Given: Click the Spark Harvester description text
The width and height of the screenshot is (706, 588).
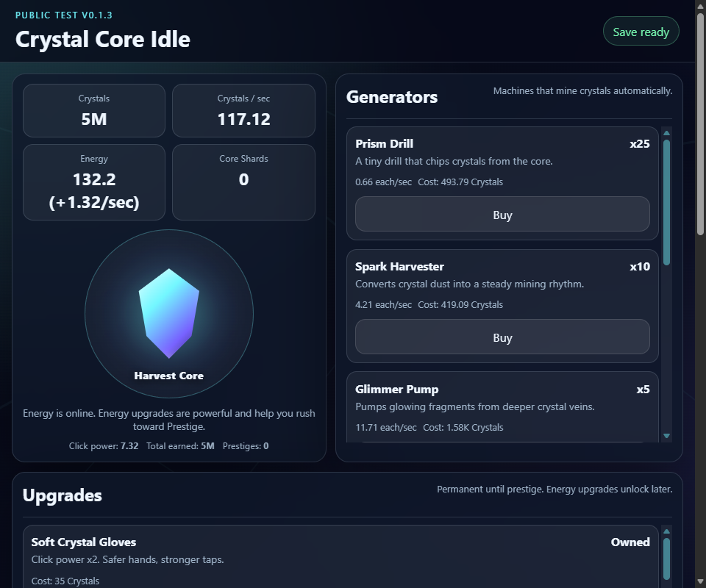Looking at the screenshot, I should point(470,284).
